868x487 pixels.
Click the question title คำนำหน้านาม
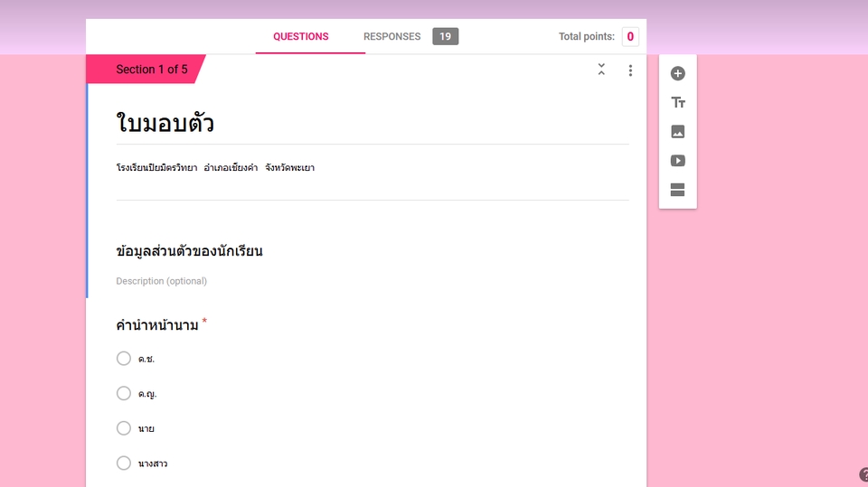[157, 325]
